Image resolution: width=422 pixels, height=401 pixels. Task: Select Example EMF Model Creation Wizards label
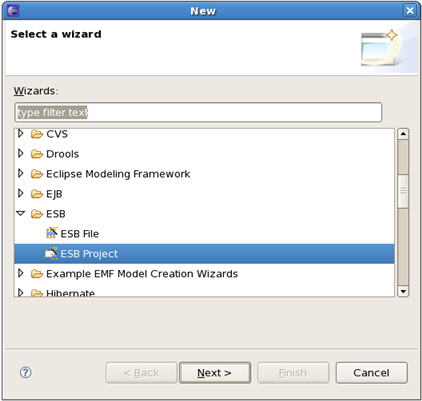click(142, 274)
